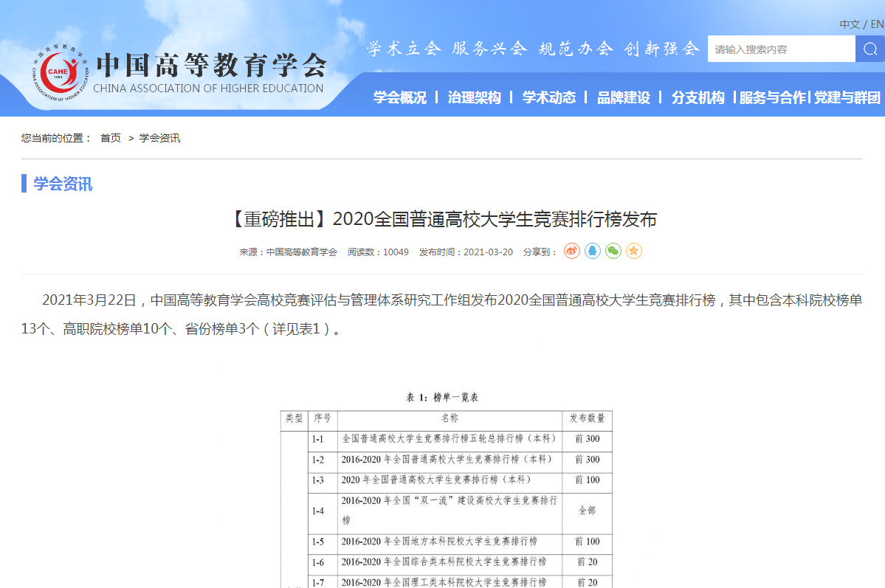
Task: Open the 学术动态 menu
Action: click(x=548, y=97)
